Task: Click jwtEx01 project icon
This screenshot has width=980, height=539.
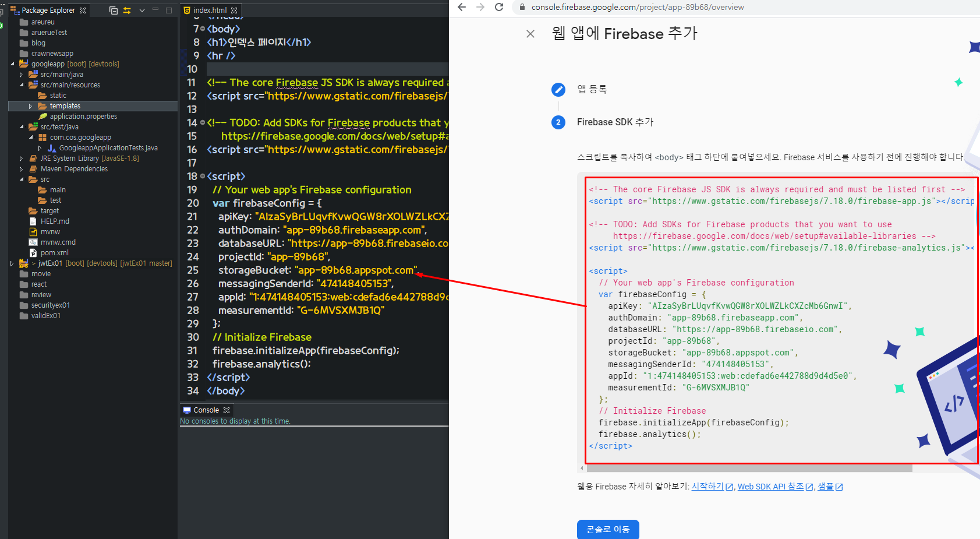Action: pyautogui.click(x=24, y=263)
